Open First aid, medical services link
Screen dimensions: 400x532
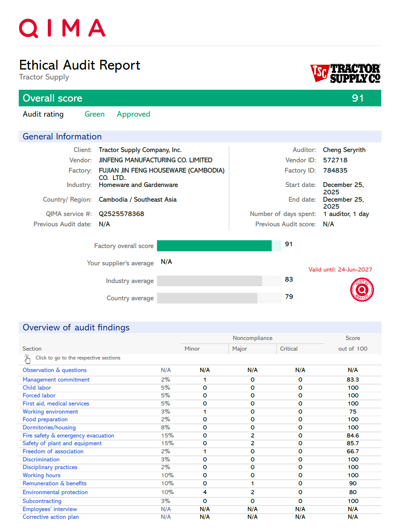56,404
